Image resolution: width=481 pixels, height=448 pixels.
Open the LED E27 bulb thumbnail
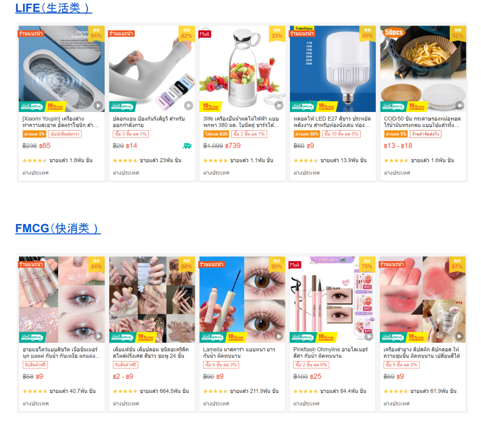[333, 69]
